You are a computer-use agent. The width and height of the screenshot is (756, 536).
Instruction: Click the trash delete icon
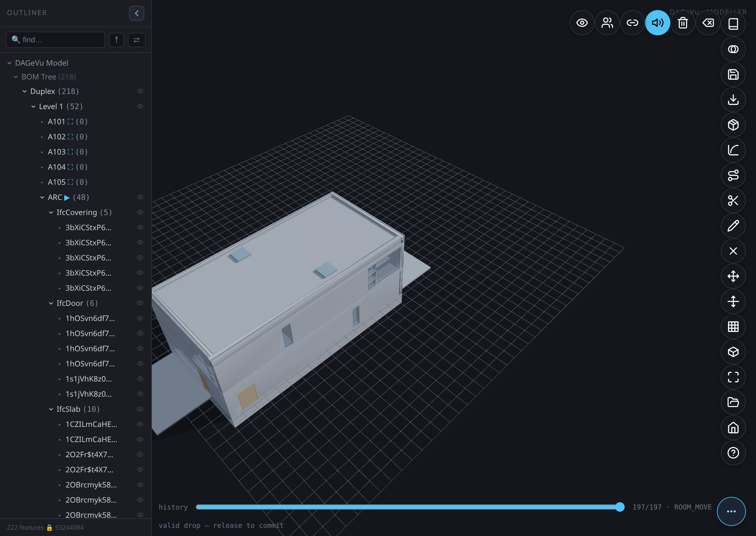point(683,23)
